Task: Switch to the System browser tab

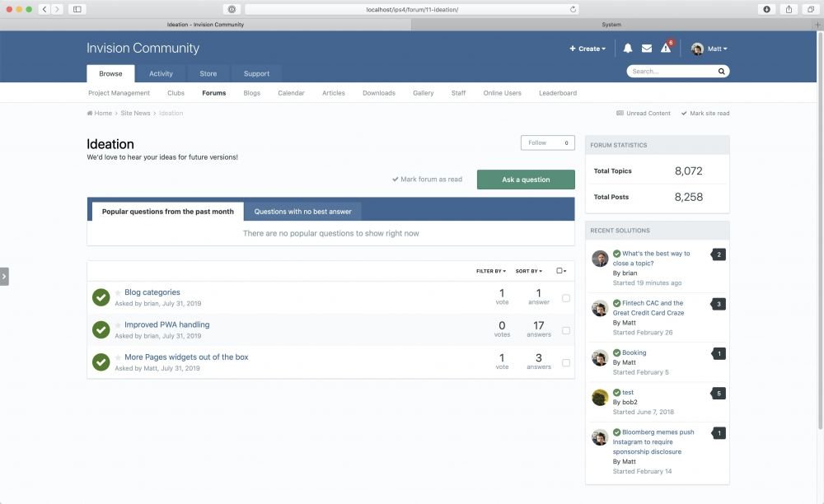Action: (611, 25)
